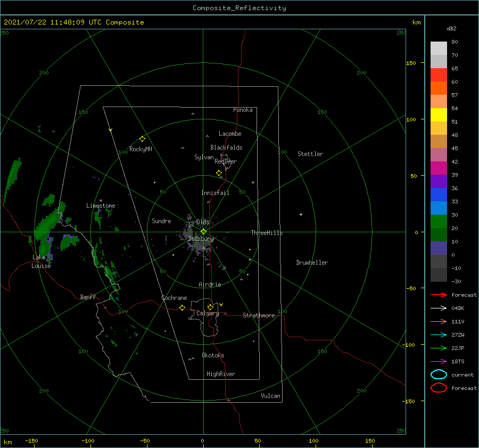
Task: Click the Airdrie label
Action: pyautogui.click(x=210, y=284)
